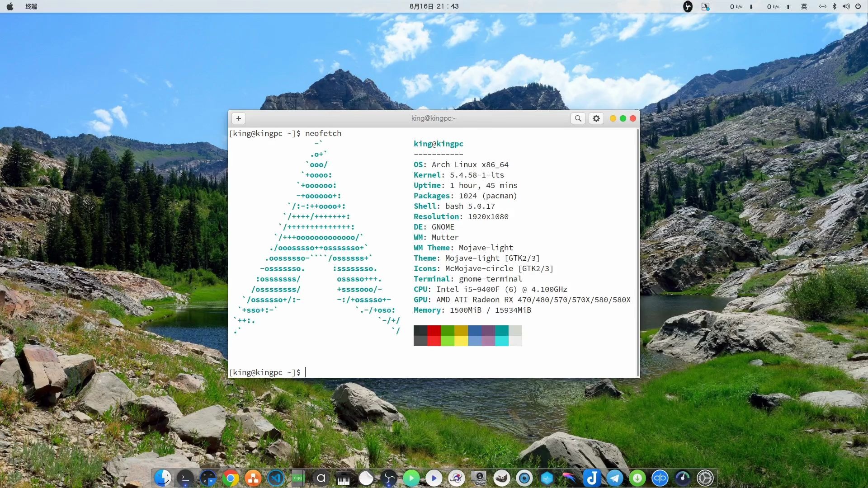Open the green nqq notebook dock icon
868x488 pixels.
coord(298,478)
